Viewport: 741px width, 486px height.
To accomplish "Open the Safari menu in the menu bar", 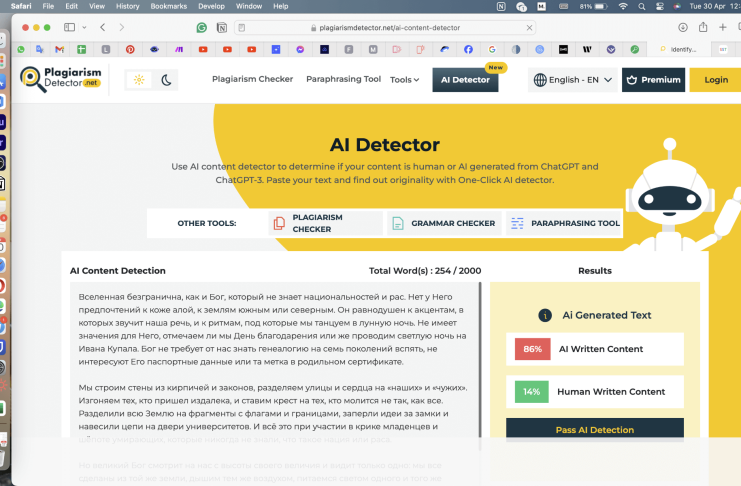I will click(x=21, y=6).
